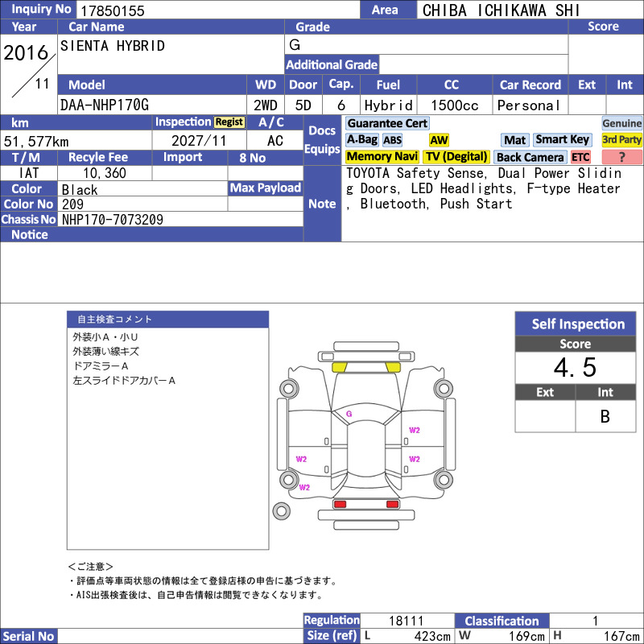This screenshot has width=644, height=644.
Task: Select the mileage 51,577km
Action: [36, 142]
